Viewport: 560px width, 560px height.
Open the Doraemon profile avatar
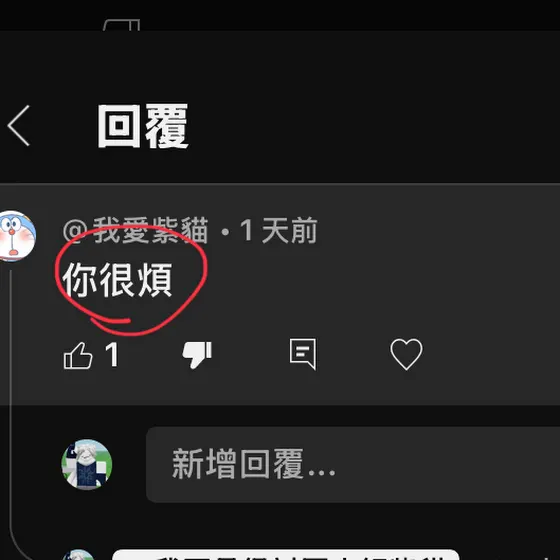[x=17, y=236]
